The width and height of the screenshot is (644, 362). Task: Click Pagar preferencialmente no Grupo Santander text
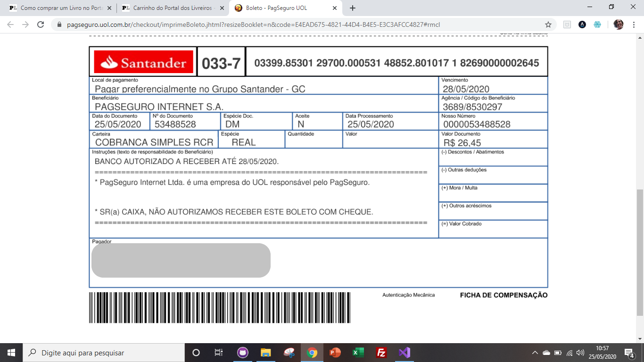pos(200,89)
